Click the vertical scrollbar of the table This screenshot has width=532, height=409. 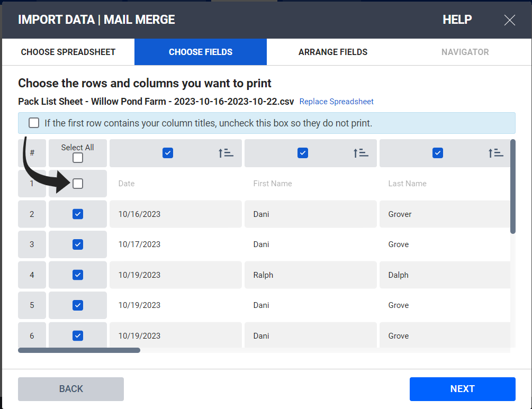coord(512,187)
